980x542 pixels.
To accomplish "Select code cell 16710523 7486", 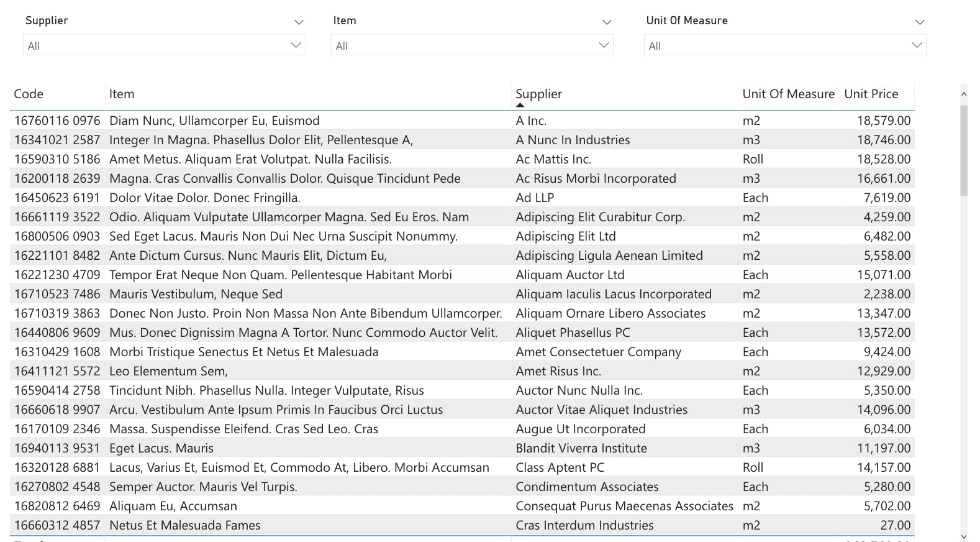I will tap(57, 294).
